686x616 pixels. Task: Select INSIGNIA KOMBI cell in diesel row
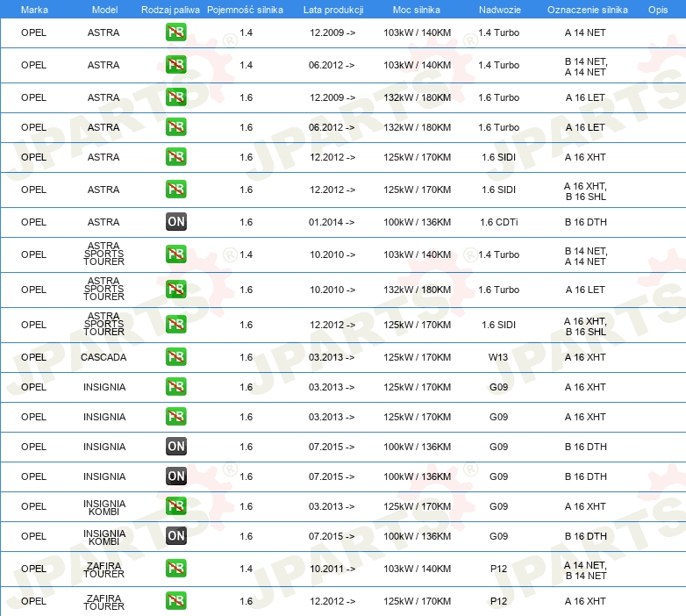tap(104, 537)
